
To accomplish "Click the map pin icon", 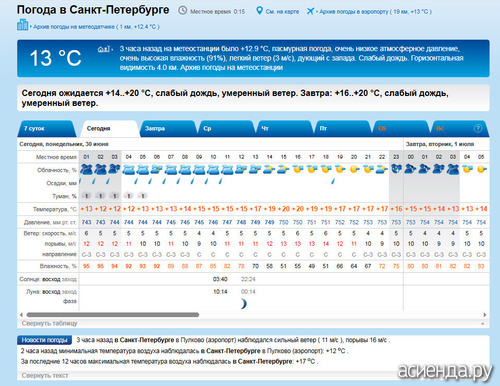I will click(x=259, y=11).
